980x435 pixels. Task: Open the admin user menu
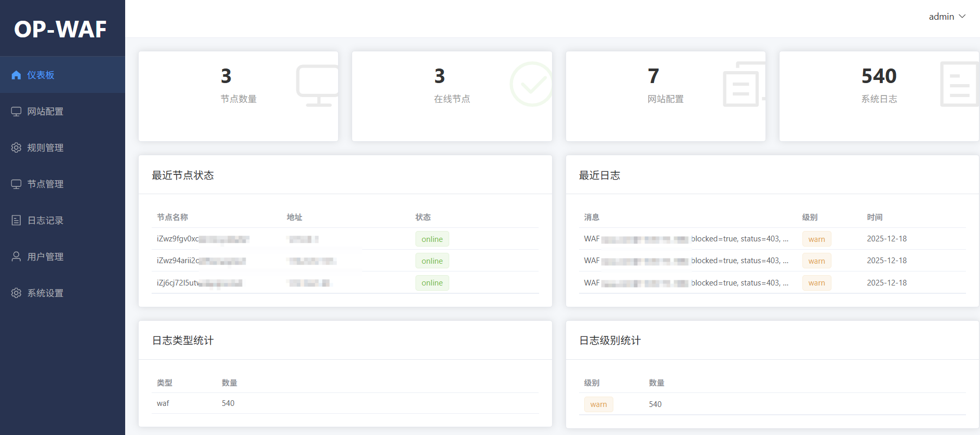[x=941, y=17]
